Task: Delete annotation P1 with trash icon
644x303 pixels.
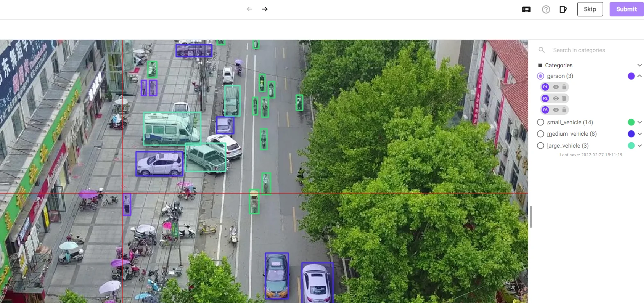Action: point(564,87)
